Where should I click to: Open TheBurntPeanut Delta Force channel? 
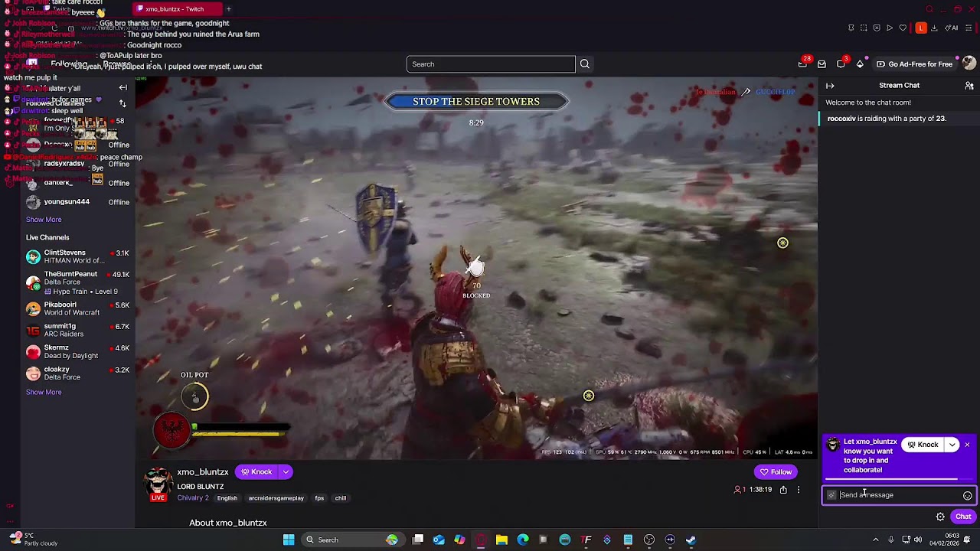(x=77, y=282)
